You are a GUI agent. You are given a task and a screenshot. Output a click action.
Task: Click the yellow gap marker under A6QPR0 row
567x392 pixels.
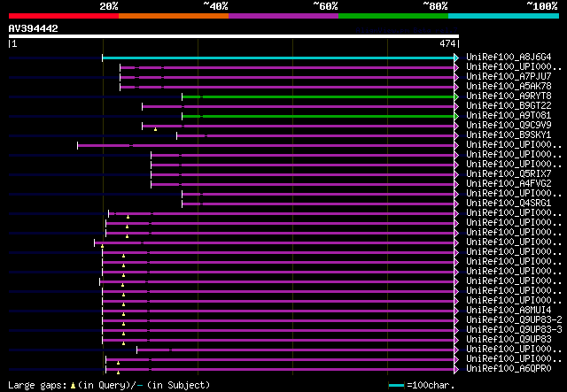tap(118, 373)
